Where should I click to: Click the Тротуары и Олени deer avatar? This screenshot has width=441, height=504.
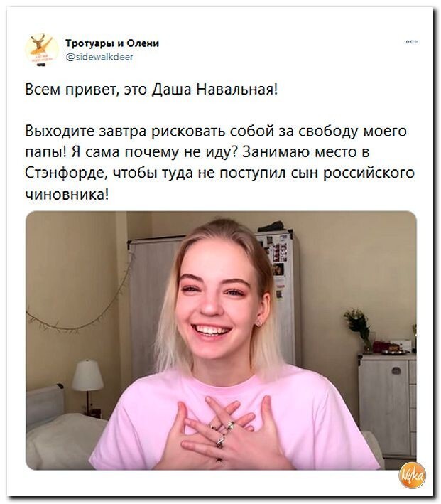pos(42,50)
